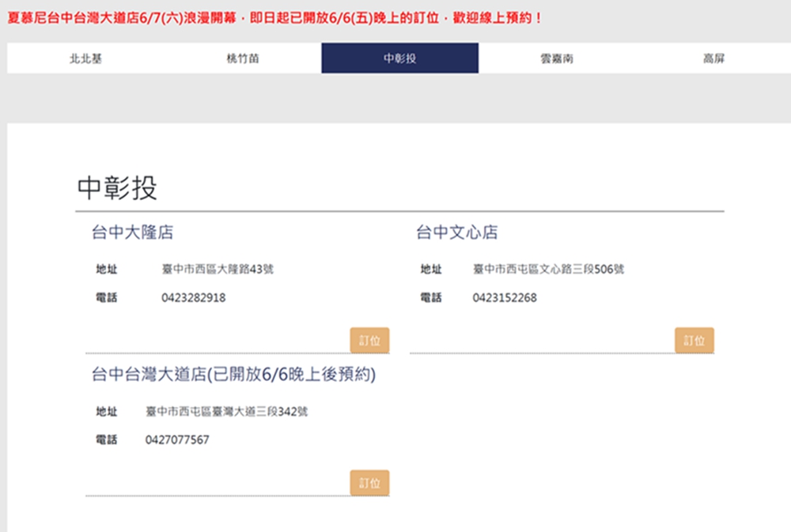The width and height of the screenshot is (791, 532).
Task: Click the 台中大隆店 store title
Action: coord(132,233)
